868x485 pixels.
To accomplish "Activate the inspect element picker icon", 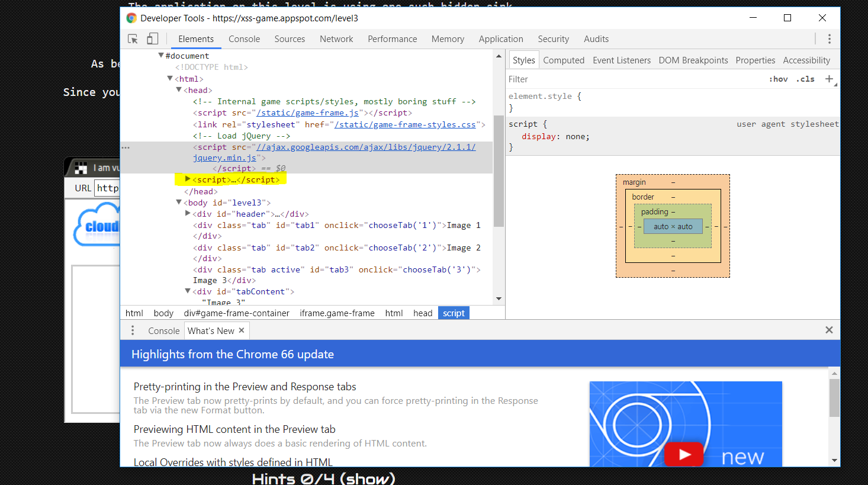I will pos(133,39).
